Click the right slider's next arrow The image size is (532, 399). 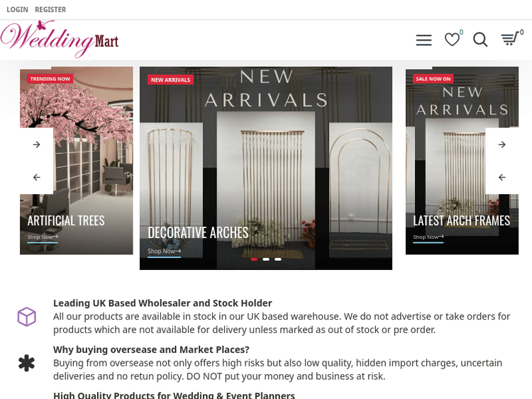(502, 145)
